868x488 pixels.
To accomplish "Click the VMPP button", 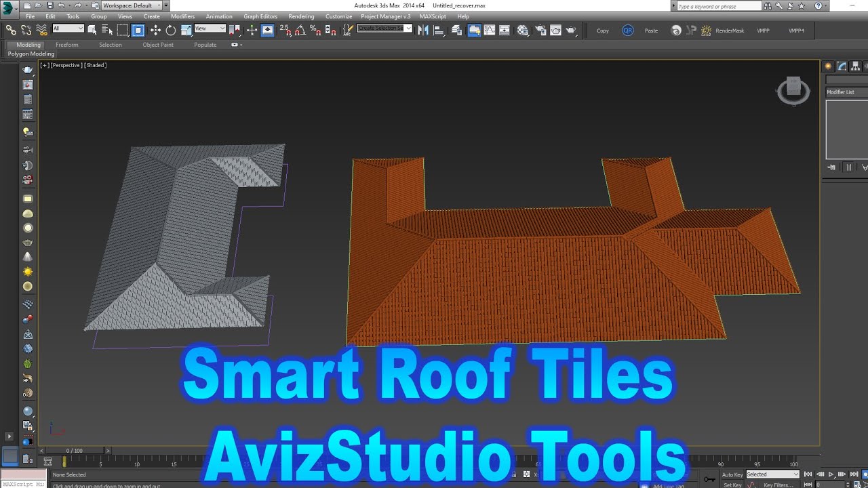I will 763,30.
